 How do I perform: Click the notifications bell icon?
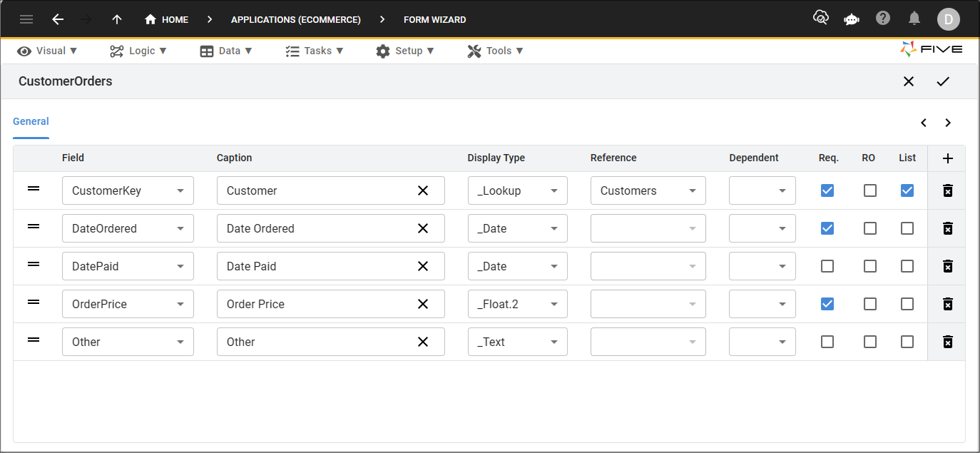pos(914,19)
